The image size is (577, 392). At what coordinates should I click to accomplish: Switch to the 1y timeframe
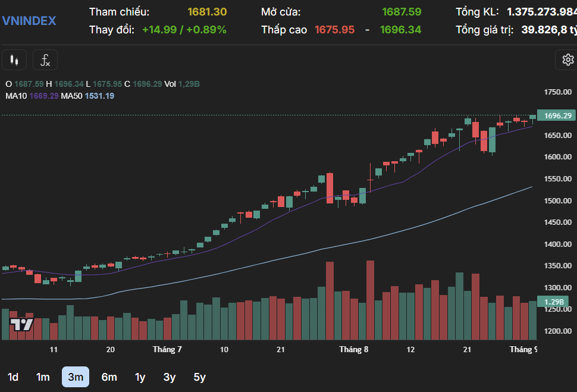[140, 377]
